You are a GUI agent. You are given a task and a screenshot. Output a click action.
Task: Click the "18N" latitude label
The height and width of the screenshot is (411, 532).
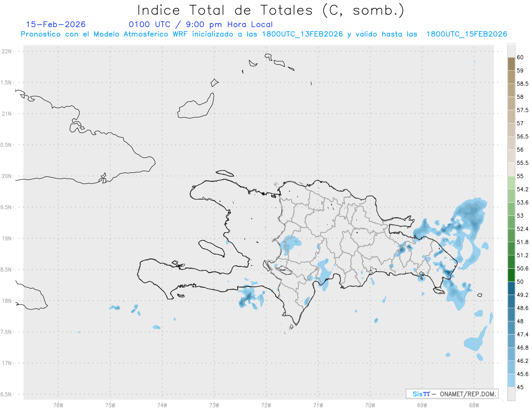click(7, 301)
